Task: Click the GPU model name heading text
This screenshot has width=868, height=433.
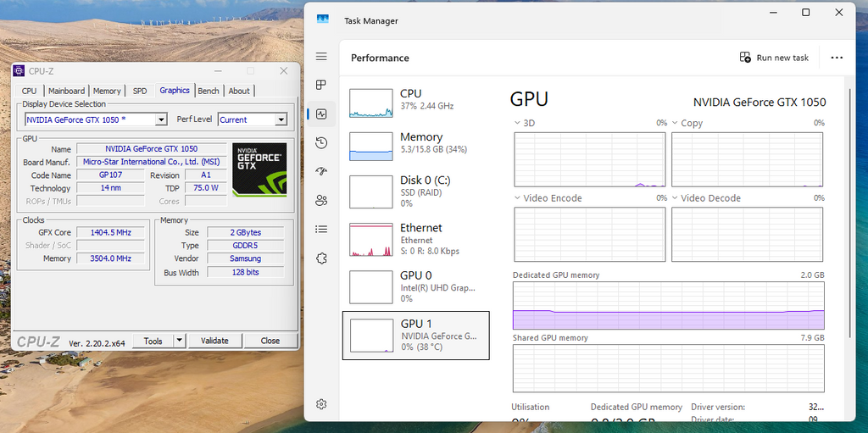Action: tap(759, 102)
